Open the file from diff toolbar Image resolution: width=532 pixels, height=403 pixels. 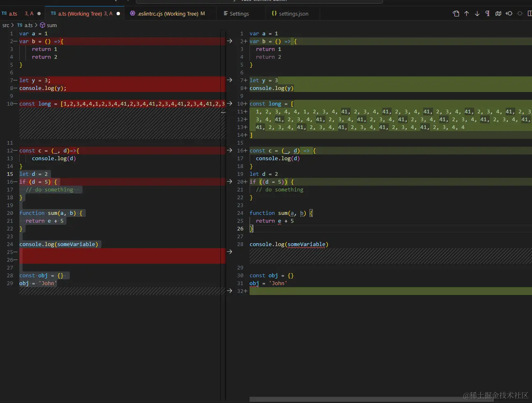point(456,14)
